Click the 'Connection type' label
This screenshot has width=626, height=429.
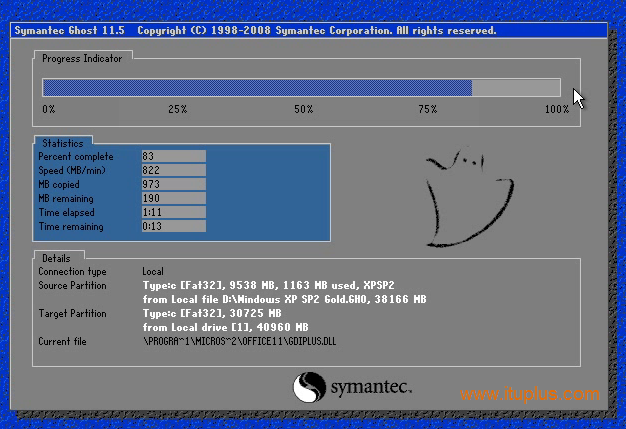(x=72, y=271)
